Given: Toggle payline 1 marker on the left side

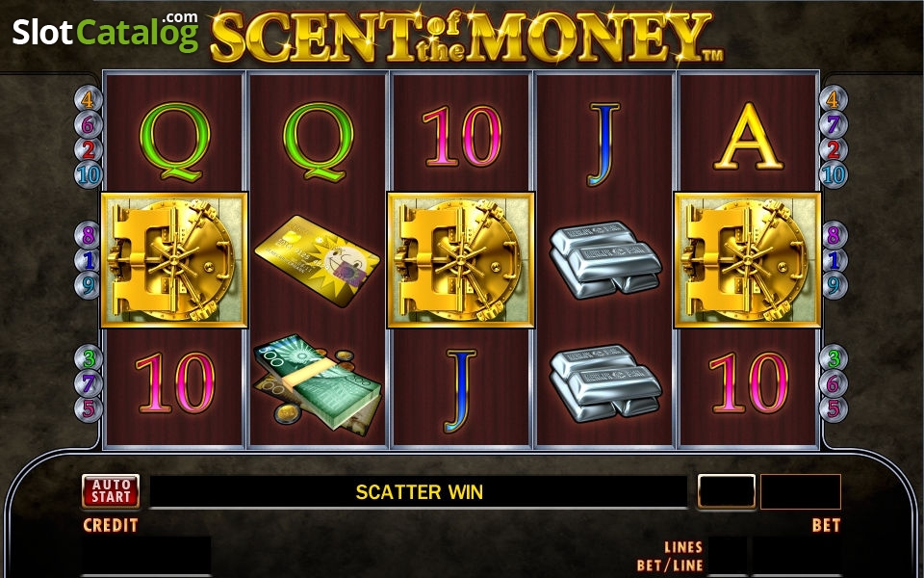Looking at the screenshot, I should click(88, 260).
